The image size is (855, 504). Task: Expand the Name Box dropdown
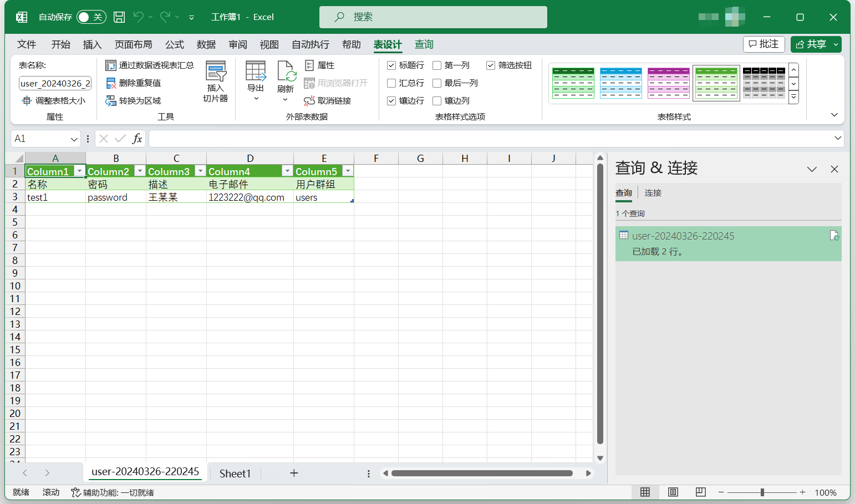(x=74, y=139)
